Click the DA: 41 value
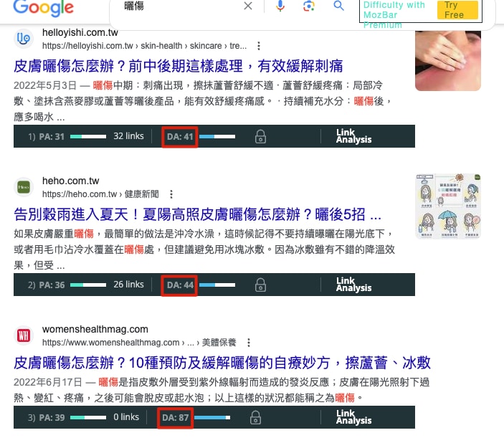Image resolution: width=504 pixels, height=448 pixels. [x=180, y=137]
